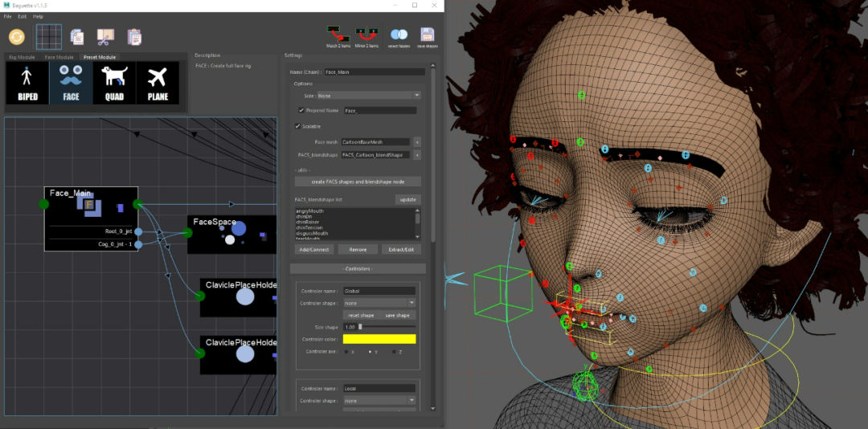Image resolution: width=868 pixels, height=429 pixels.
Task: Click the cut (scissors) toolbar icon
Action: 105,37
